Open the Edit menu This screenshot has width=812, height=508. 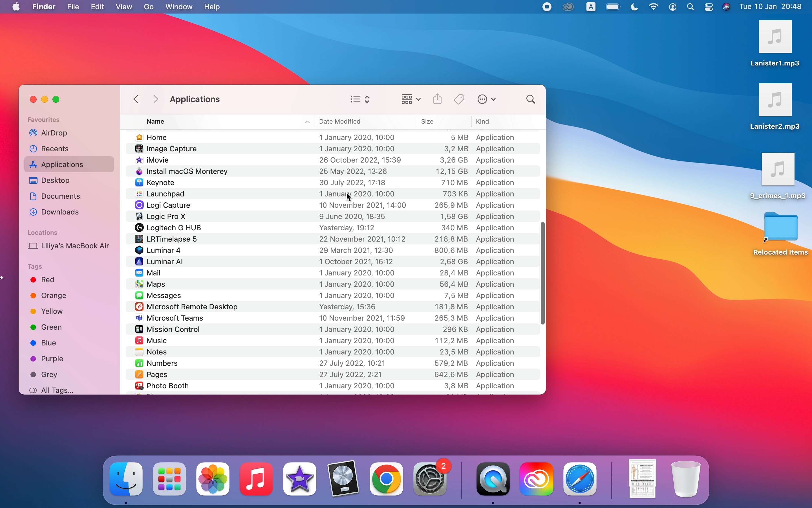pyautogui.click(x=98, y=7)
